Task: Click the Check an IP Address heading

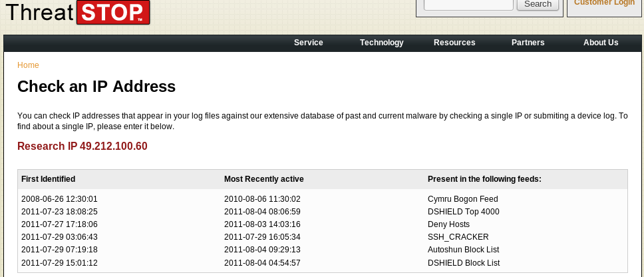Action: pos(96,87)
